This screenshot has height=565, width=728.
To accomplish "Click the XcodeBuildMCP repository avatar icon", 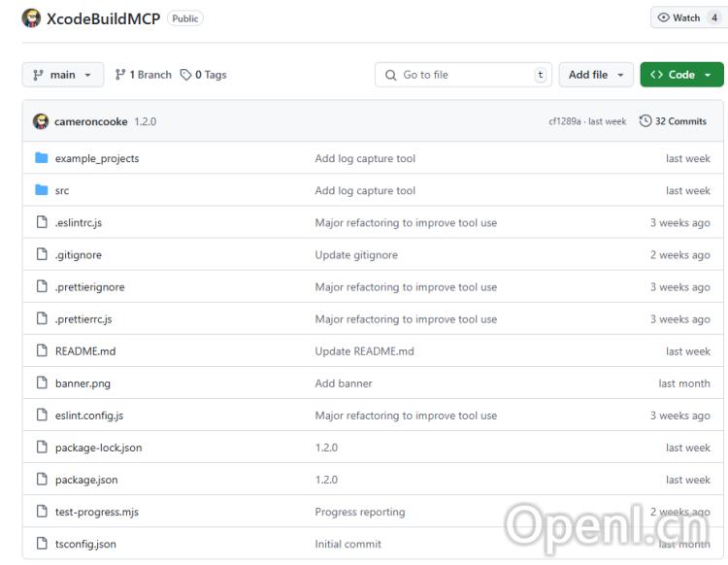I will point(31,18).
